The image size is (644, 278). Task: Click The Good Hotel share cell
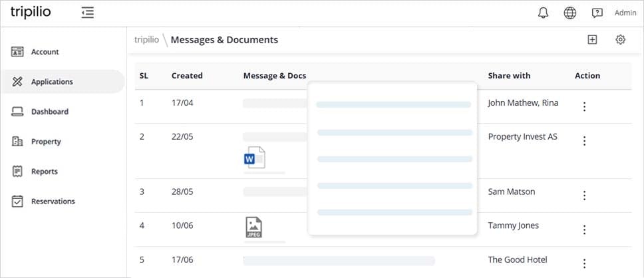click(x=518, y=259)
